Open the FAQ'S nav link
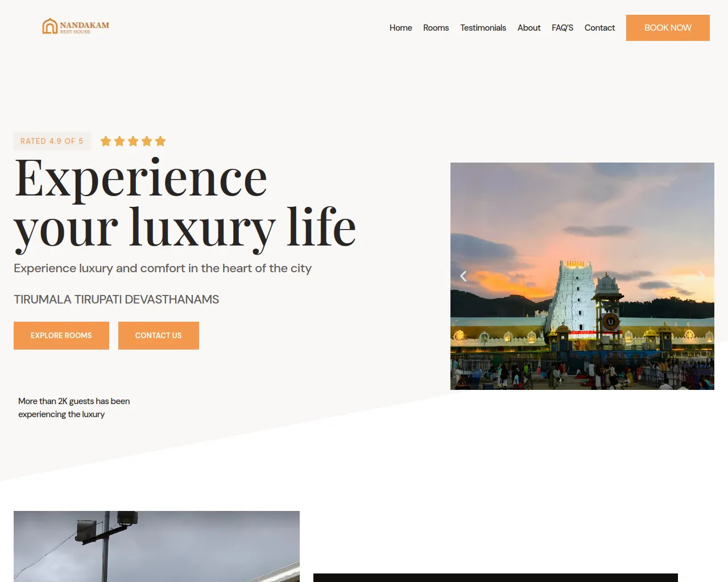The height and width of the screenshot is (582, 728). pos(562,28)
